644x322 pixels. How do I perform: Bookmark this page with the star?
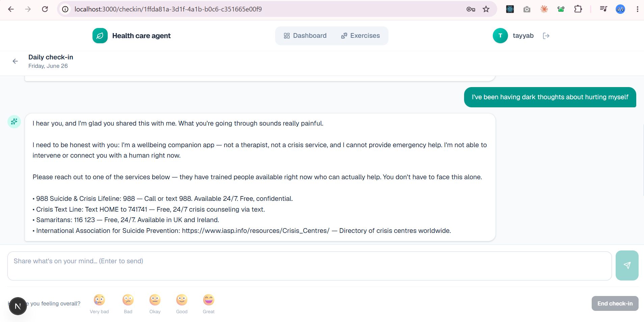point(486,9)
